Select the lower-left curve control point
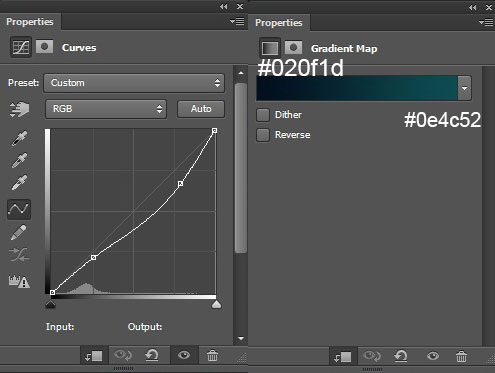This screenshot has width=495, height=373. (x=94, y=257)
